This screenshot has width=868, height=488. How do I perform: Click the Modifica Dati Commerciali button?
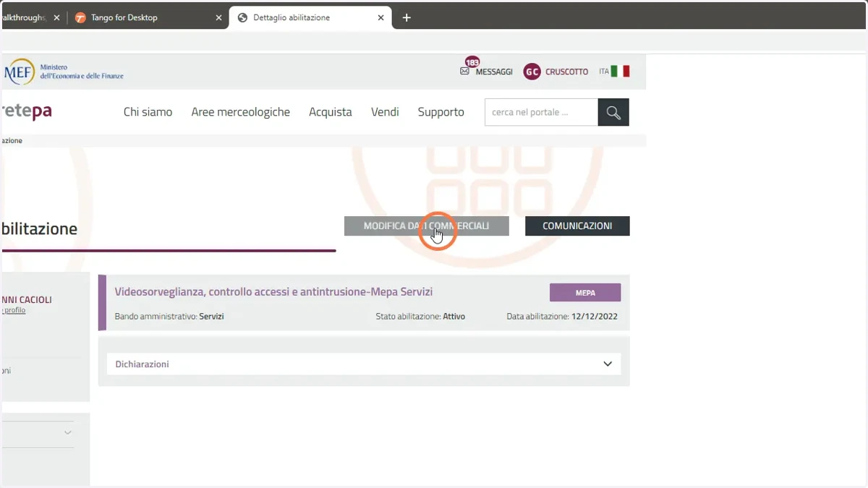coord(427,226)
